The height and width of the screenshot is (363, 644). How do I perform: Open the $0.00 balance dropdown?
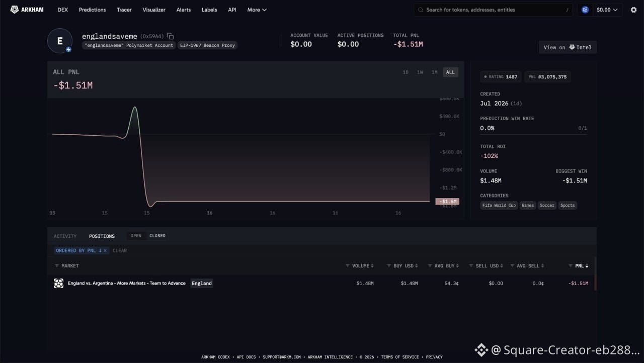(607, 10)
